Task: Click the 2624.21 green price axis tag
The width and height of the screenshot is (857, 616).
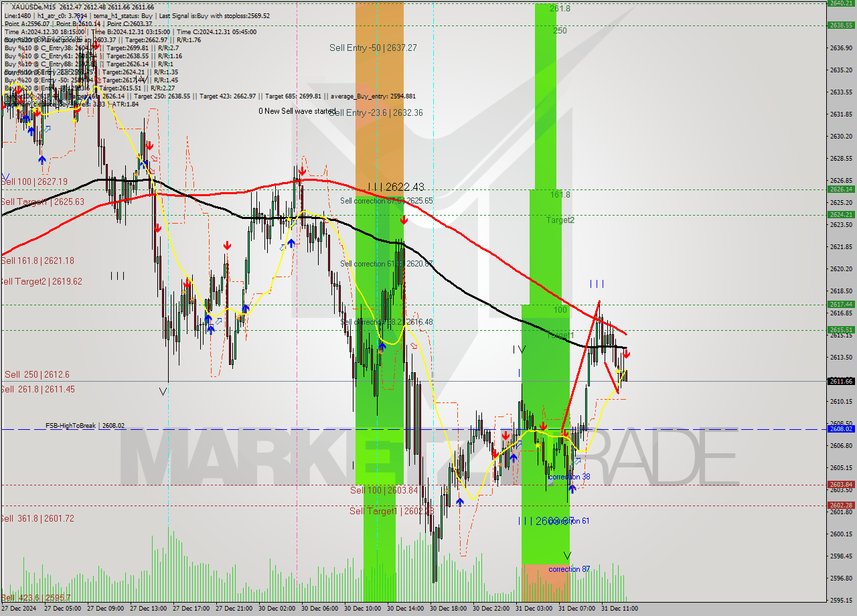Action: 841,214
